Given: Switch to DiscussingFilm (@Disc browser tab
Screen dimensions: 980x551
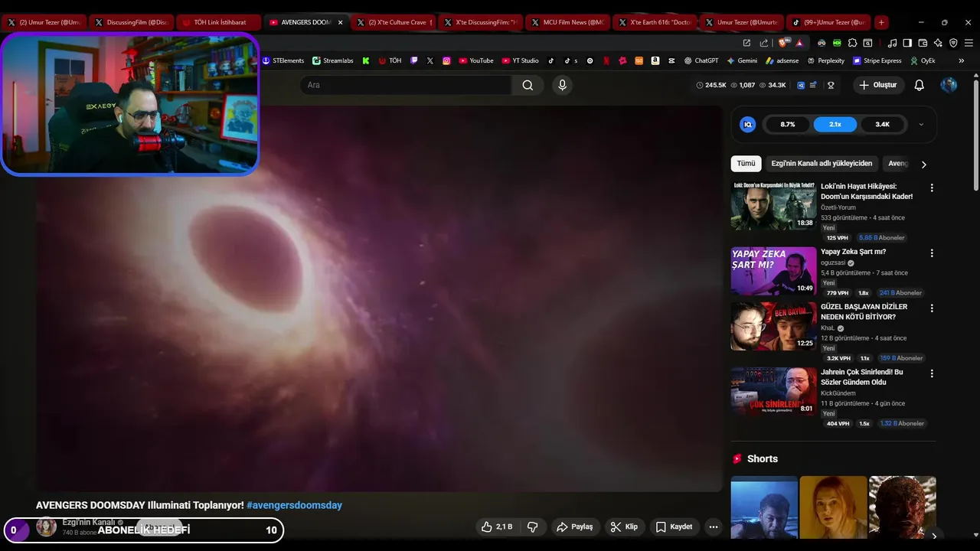Looking at the screenshot, I should pos(132,22).
